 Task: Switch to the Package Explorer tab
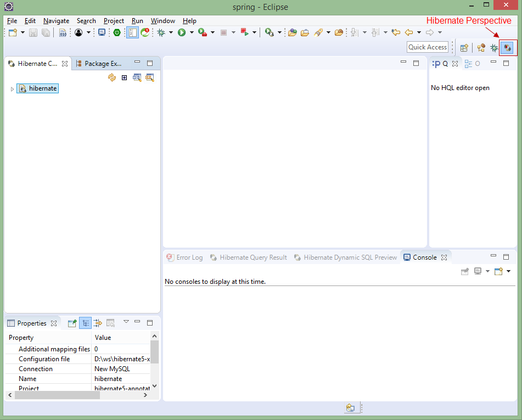coord(99,63)
